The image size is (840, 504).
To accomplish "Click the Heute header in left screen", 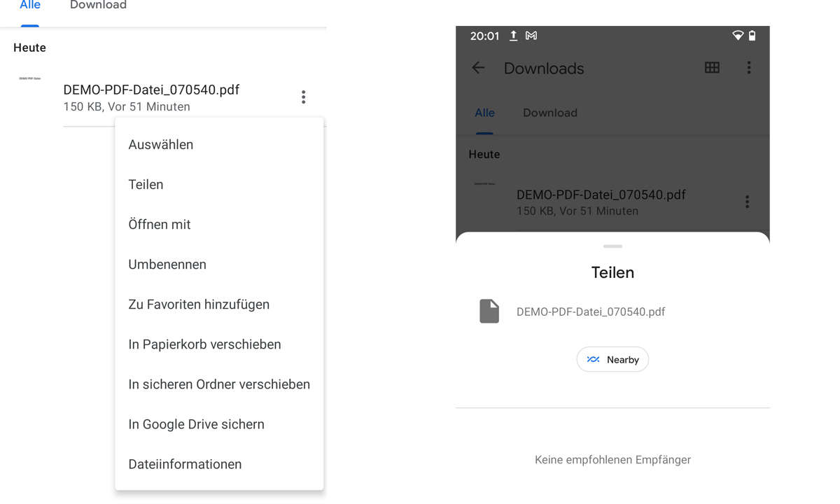I will 29,48.
